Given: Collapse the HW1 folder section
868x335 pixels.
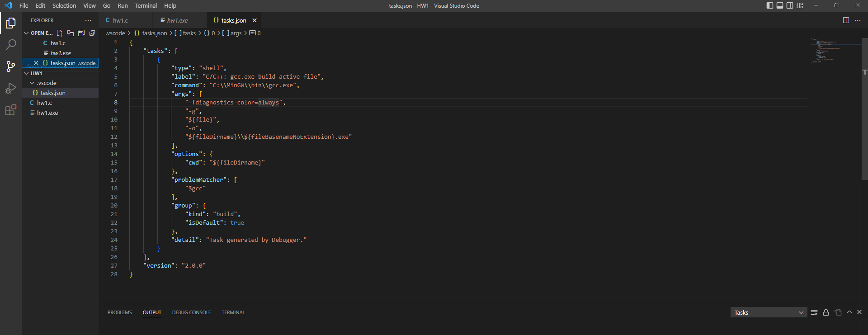Looking at the screenshot, I should 26,73.
